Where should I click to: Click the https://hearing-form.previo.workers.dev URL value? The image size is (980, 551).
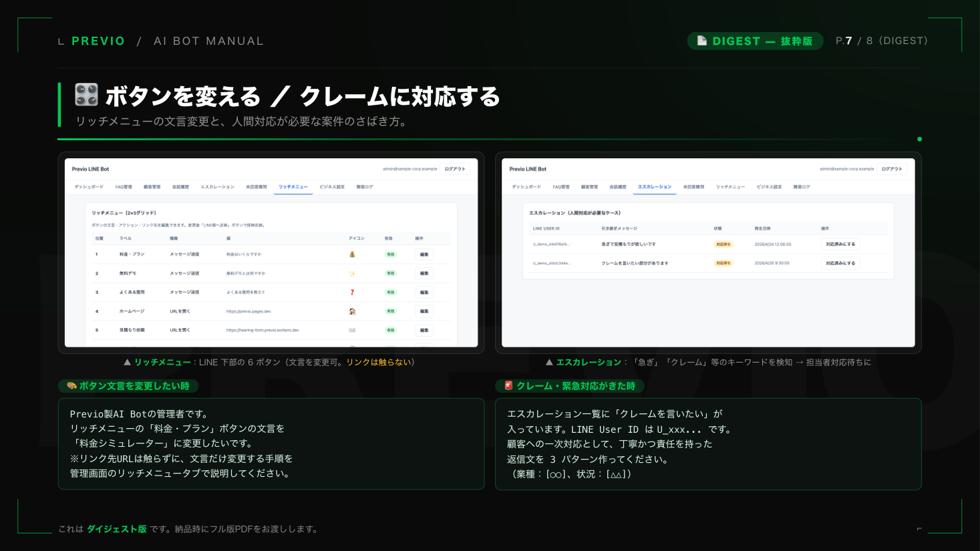[263, 330]
